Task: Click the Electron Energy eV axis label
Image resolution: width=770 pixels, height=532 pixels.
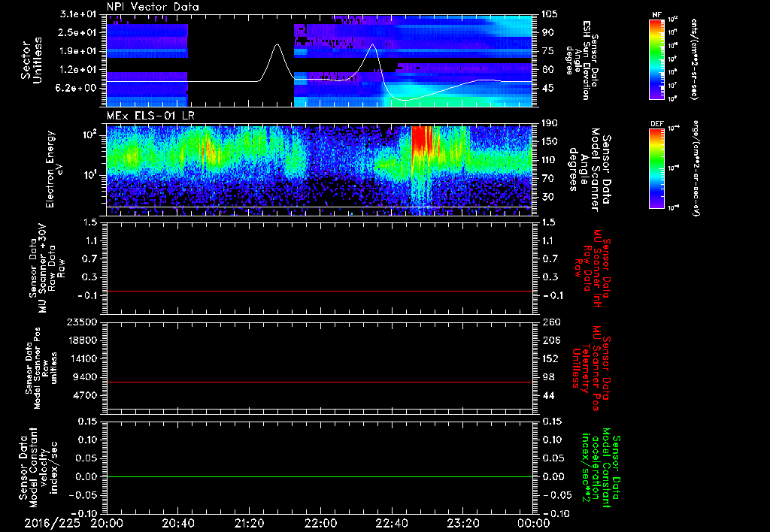Action: click(x=54, y=169)
